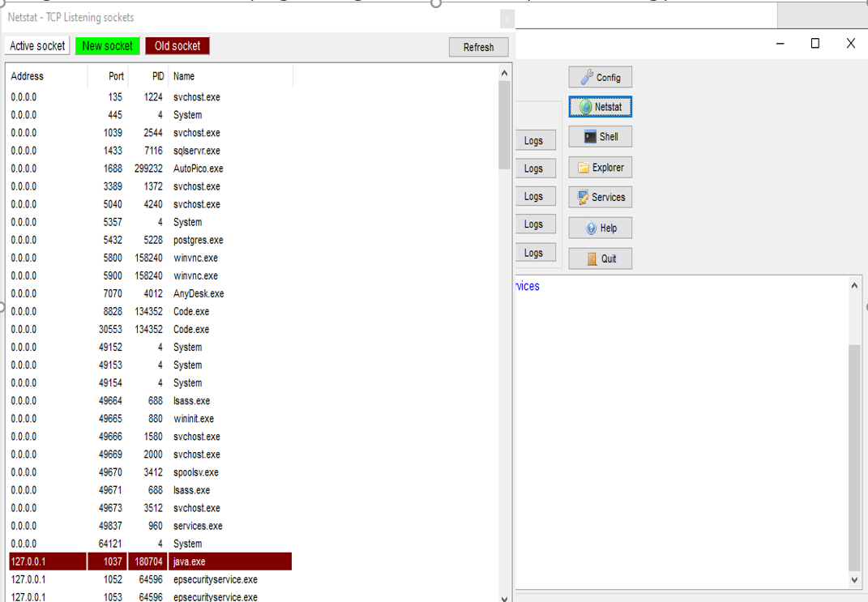Click the green New socket legend
Screen dimensions: 868x602
point(108,46)
